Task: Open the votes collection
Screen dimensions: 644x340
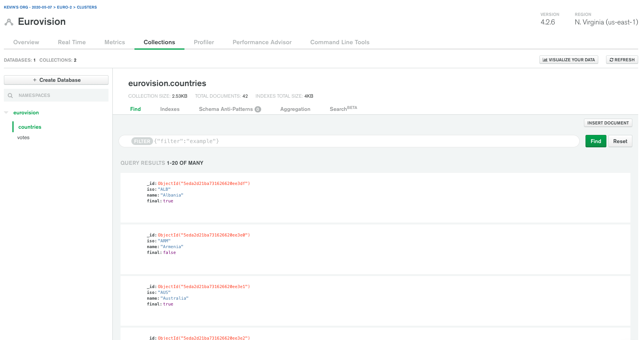Action: (23, 138)
